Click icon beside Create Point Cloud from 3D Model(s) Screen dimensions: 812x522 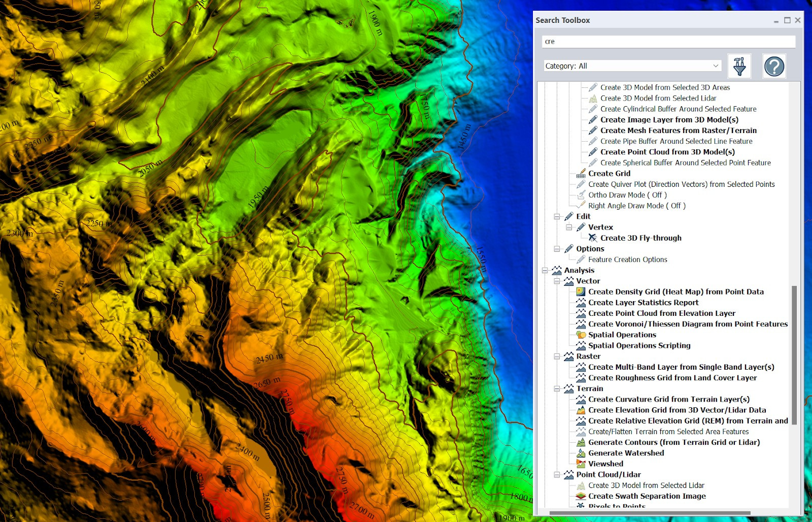pyautogui.click(x=593, y=152)
